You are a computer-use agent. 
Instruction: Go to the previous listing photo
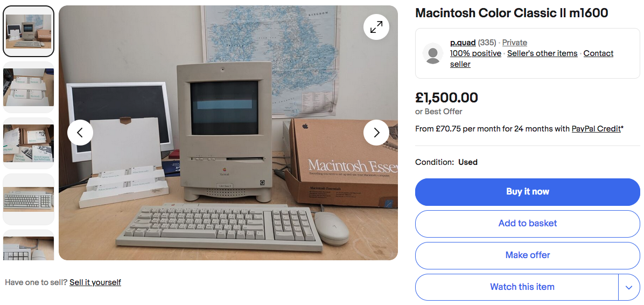80,133
